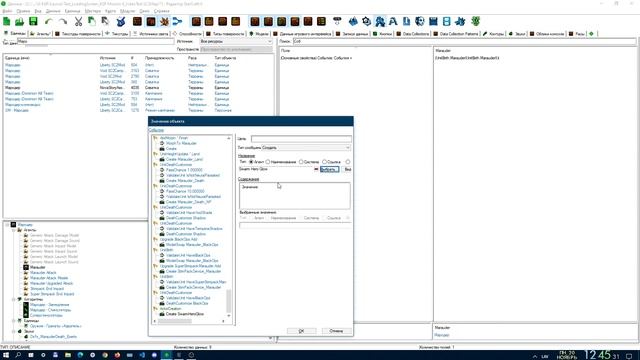The height and width of the screenshot is (360, 640).
Task: Switch to the Data Collections tab
Action: coord(412,34)
